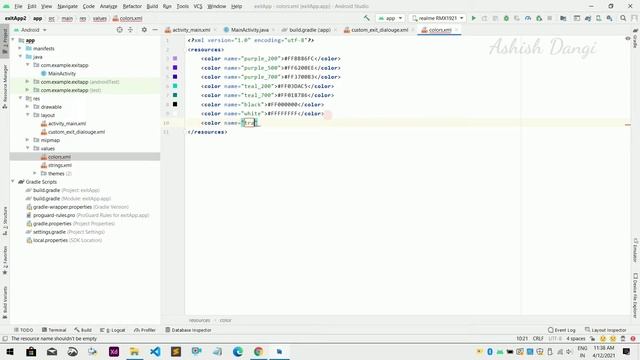Expand the mipmap folder

[27, 140]
